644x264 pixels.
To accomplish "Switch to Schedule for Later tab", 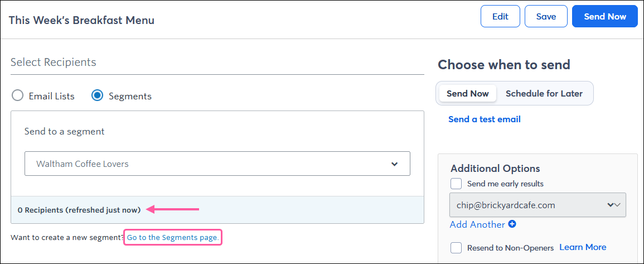I will click(544, 93).
